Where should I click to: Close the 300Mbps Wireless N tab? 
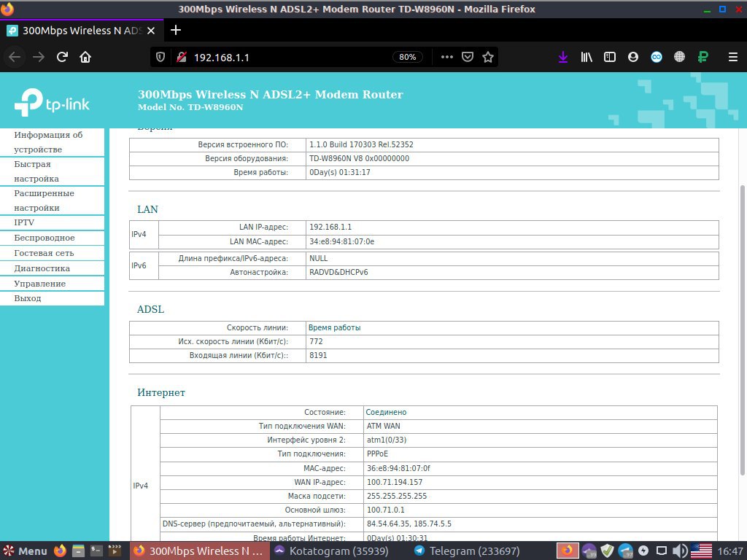[151, 31]
